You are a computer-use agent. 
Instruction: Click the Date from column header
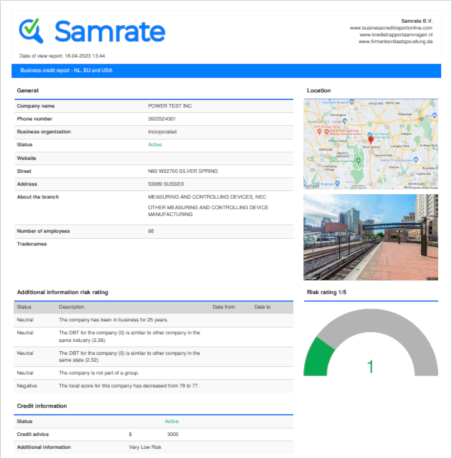223,307
